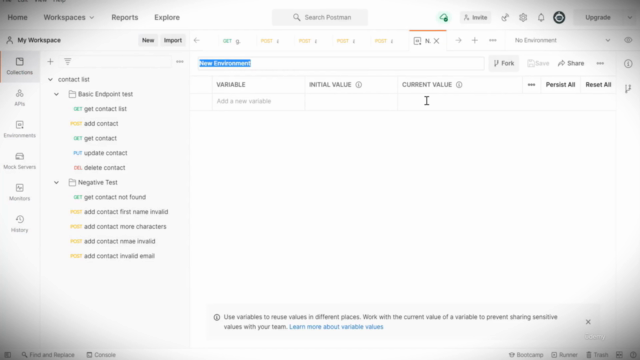
Task: Open collections panel more options ellipsis
Action: [180, 62]
